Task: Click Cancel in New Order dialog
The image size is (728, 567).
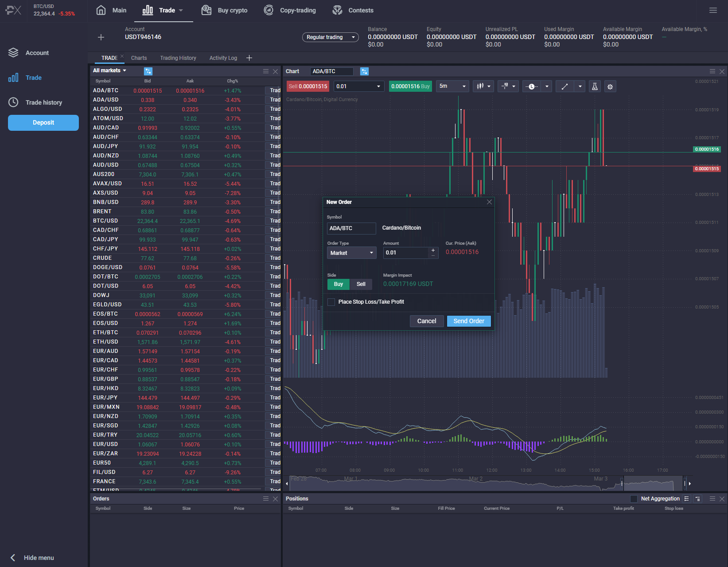Action: point(427,321)
